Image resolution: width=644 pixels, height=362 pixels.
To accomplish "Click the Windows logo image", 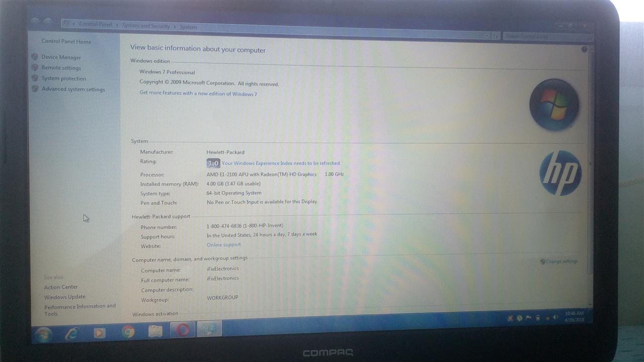I will (x=554, y=105).
